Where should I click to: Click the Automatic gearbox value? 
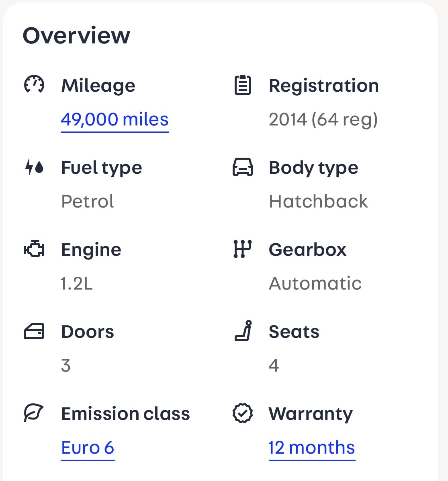point(315,283)
